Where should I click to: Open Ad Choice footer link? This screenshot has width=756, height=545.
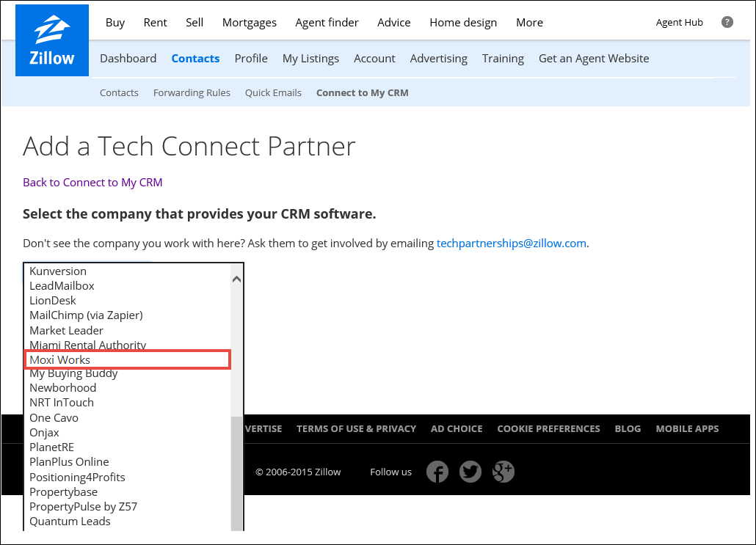(x=457, y=429)
